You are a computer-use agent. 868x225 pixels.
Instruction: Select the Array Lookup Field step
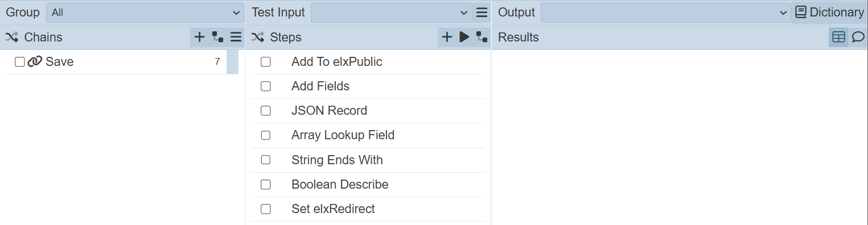343,135
